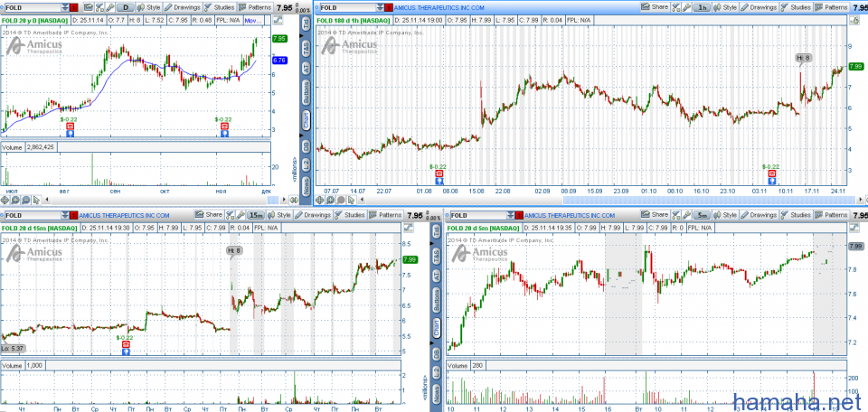Click red link indicator in 5m chart
Viewport: 868px width, 412px height.
click(519, 215)
